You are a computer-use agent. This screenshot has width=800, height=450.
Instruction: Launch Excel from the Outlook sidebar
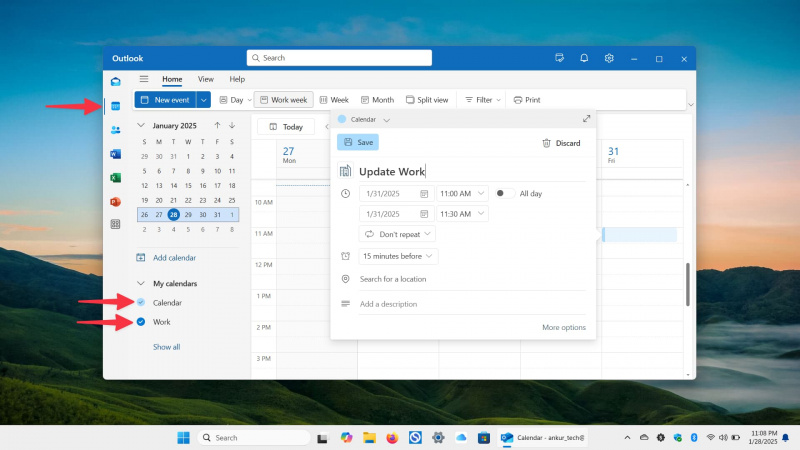[116, 178]
